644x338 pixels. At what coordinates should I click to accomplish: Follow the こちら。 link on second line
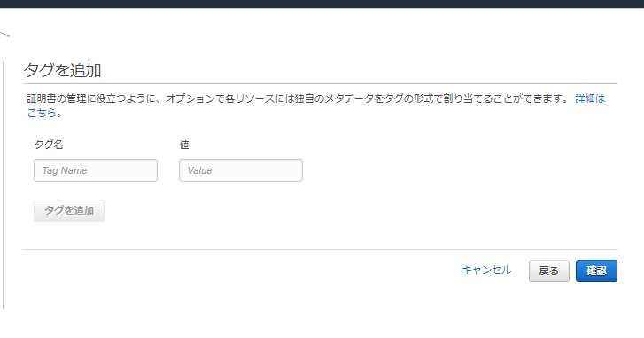(44, 113)
